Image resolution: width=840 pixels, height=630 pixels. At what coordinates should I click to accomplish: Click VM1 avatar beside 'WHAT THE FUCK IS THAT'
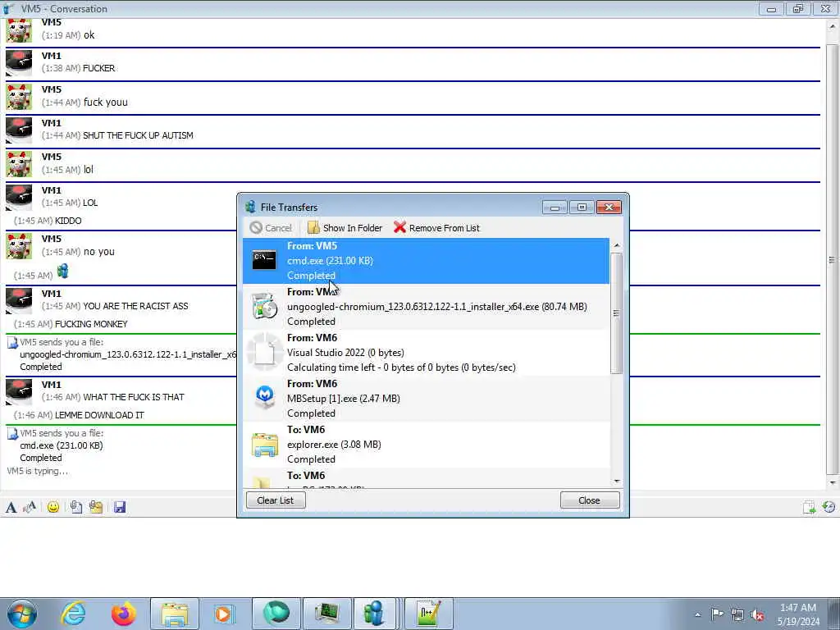19,392
